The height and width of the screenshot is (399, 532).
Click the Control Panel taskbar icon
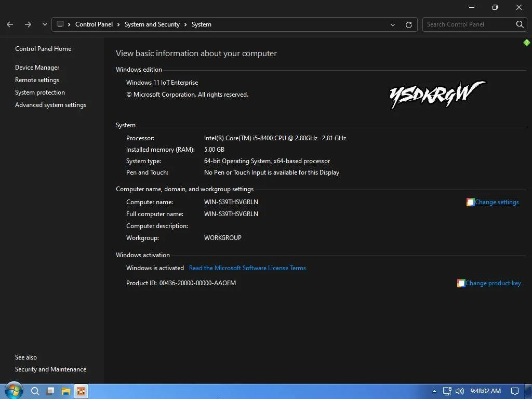tap(81, 391)
